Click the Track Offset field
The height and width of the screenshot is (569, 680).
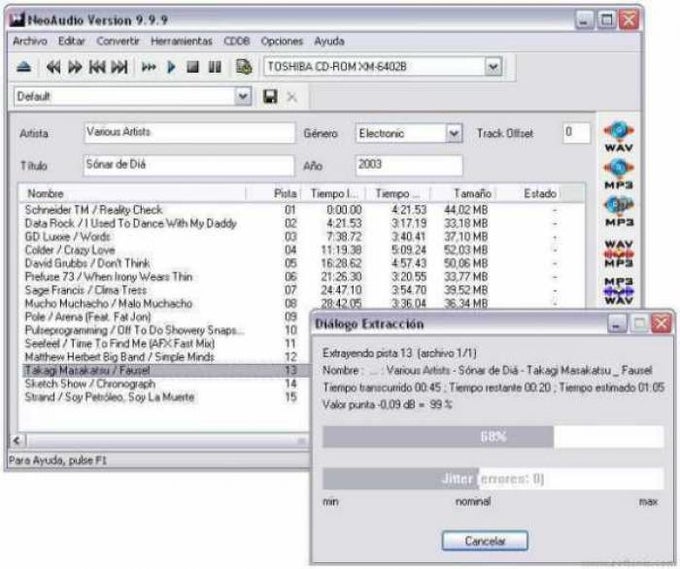point(577,132)
